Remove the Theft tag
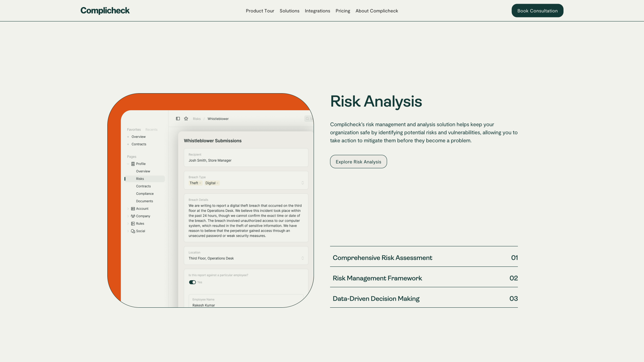 [200, 183]
